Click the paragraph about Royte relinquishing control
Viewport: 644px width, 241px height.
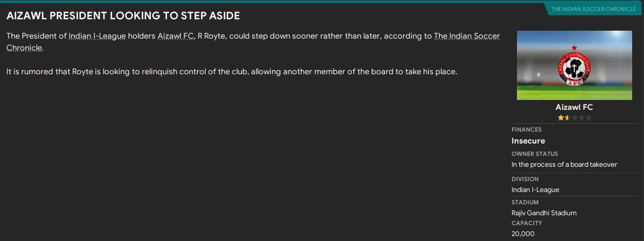232,72
